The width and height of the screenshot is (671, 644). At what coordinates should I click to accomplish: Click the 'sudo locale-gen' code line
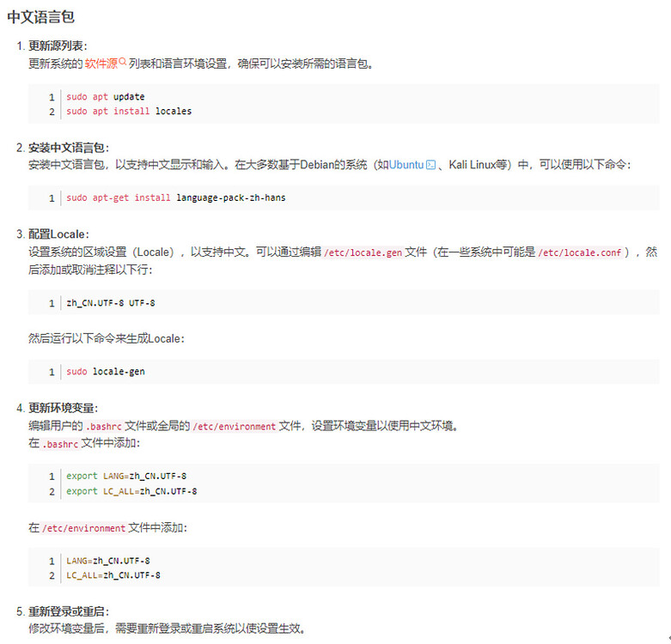pyautogui.click(x=106, y=372)
